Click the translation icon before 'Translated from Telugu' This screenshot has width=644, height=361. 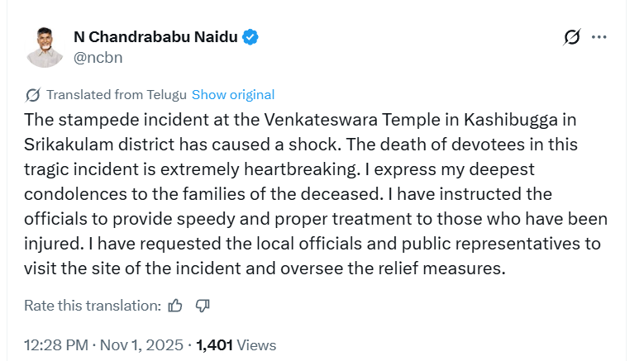[x=33, y=95]
